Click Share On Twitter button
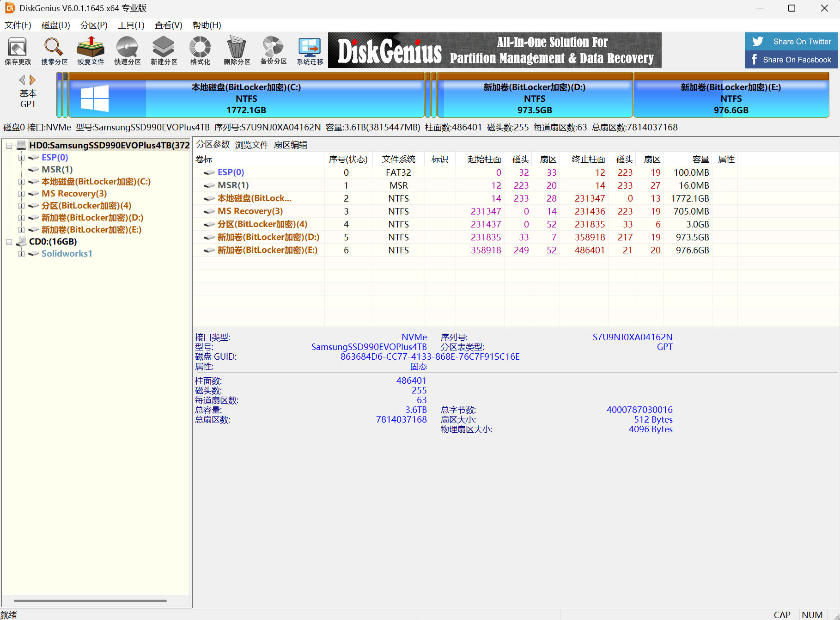 (x=791, y=42)
